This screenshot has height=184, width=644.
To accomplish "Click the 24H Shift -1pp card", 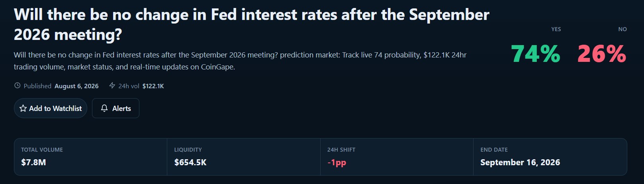I will (397, 157).
